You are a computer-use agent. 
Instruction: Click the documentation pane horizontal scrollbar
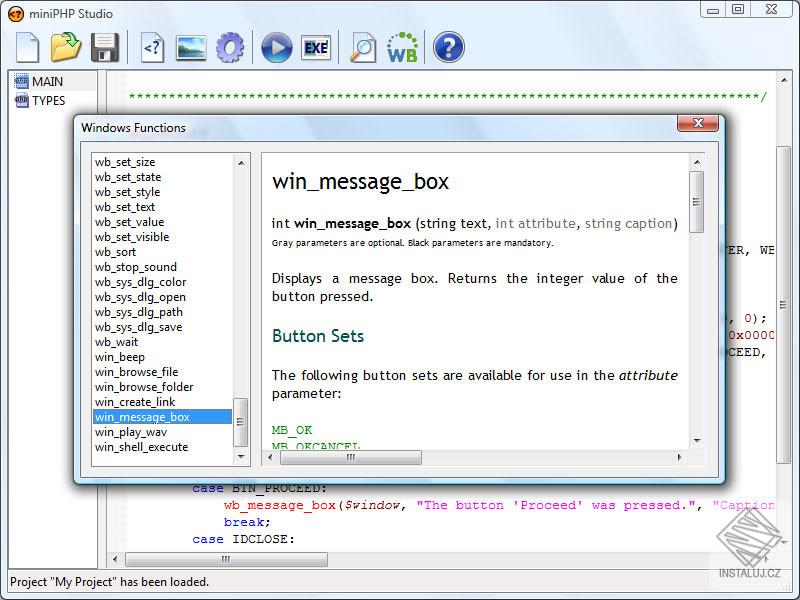coord(350,457)
